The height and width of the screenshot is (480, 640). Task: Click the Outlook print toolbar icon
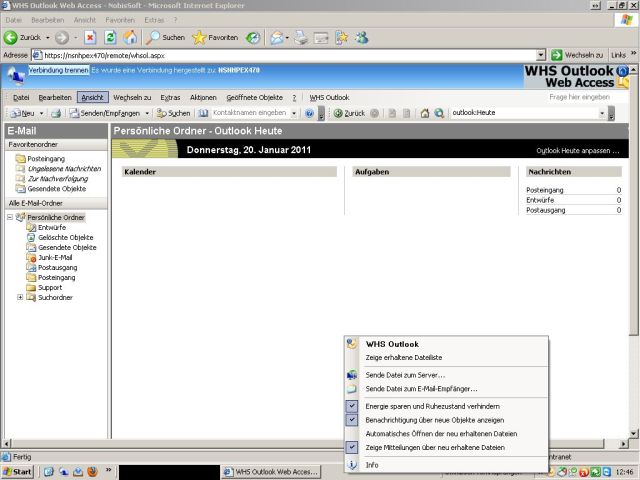tap(56, 113)
